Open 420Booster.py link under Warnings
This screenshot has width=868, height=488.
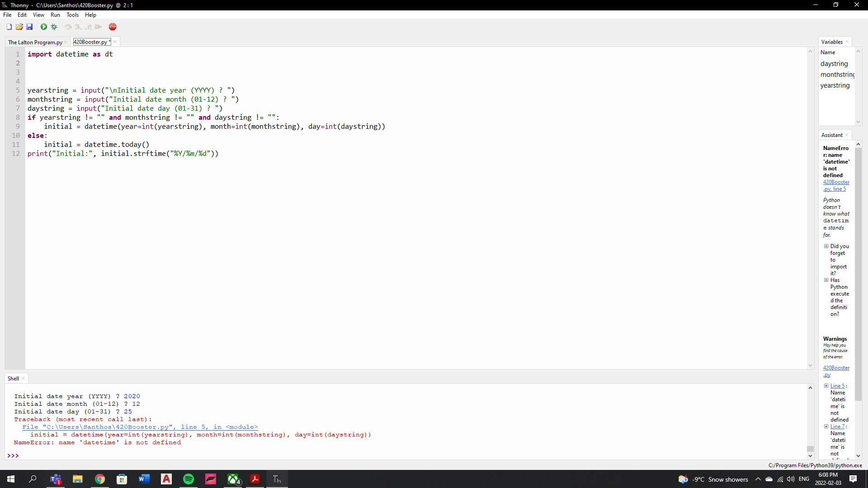tap(836, 371)
